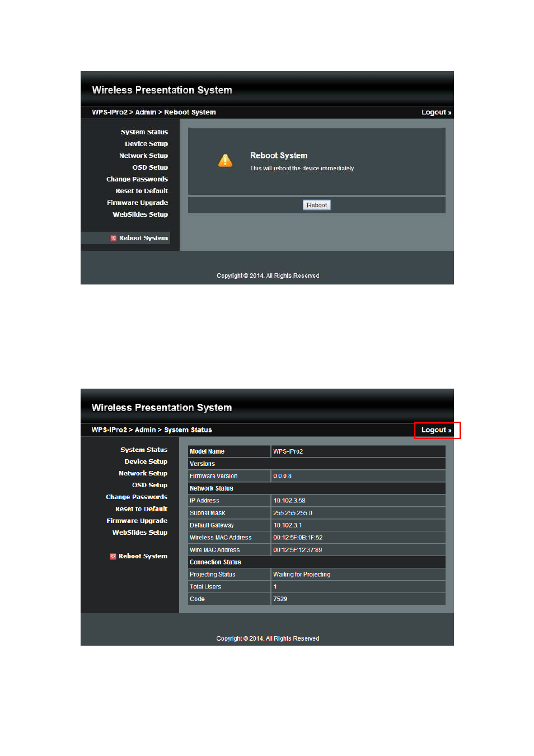534x756 pixels.
Task: Click the 'Reboot System' heading in the warning panel
Action: [x=279, y=156]
